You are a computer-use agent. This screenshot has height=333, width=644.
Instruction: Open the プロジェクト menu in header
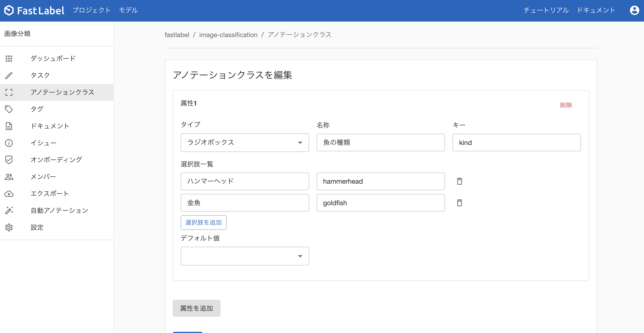coord(91,10)
